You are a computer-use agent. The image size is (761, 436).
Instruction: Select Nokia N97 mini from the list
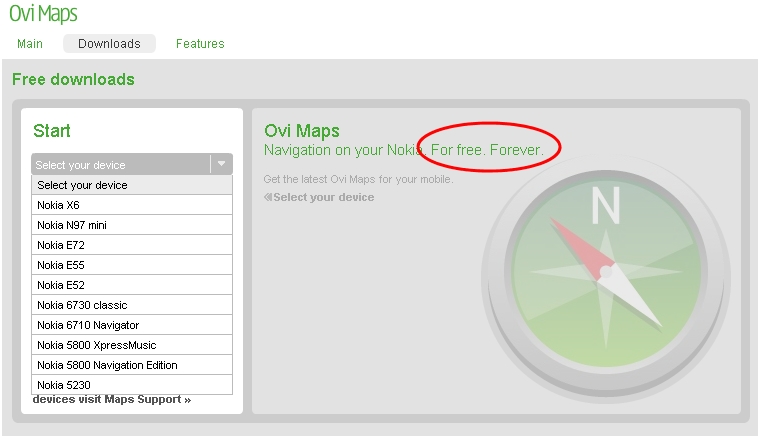132,225
